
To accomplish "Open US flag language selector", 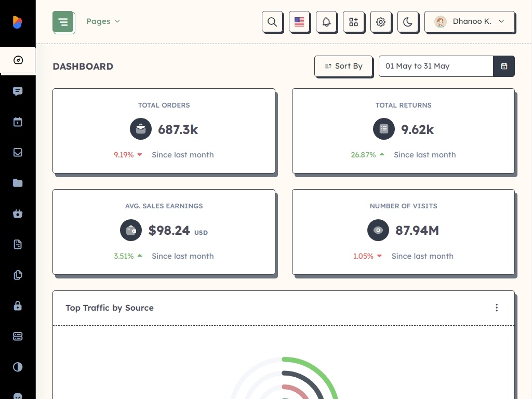I will coord(299,22).
